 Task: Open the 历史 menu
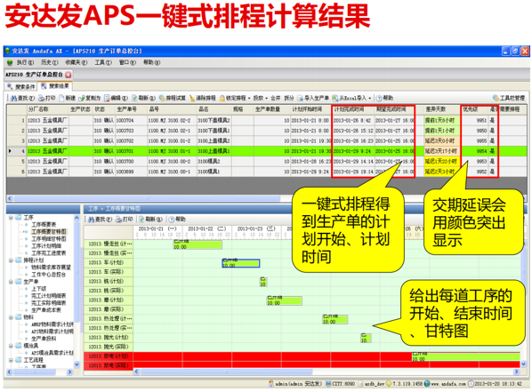pyautogui.click(x=50, y=62)
